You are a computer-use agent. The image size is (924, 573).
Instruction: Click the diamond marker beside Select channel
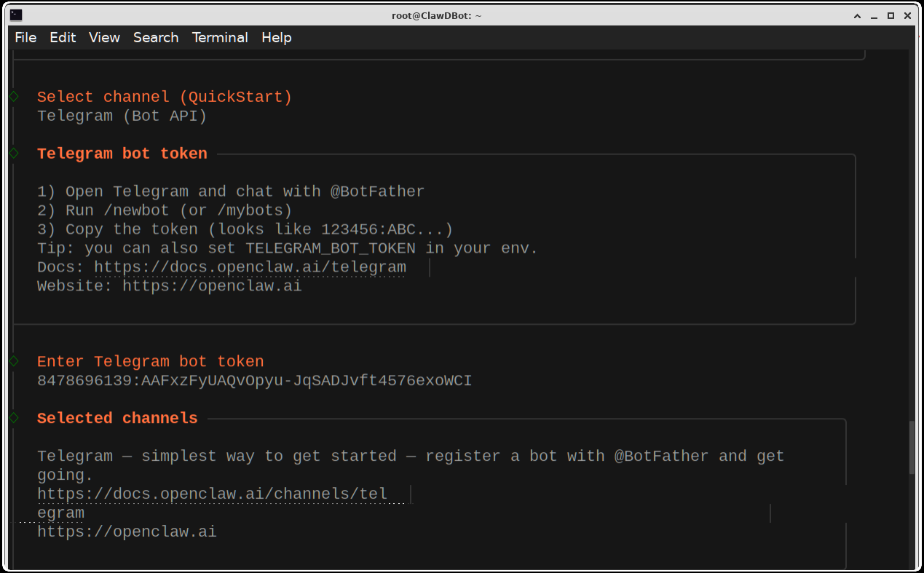coord(14,97)
